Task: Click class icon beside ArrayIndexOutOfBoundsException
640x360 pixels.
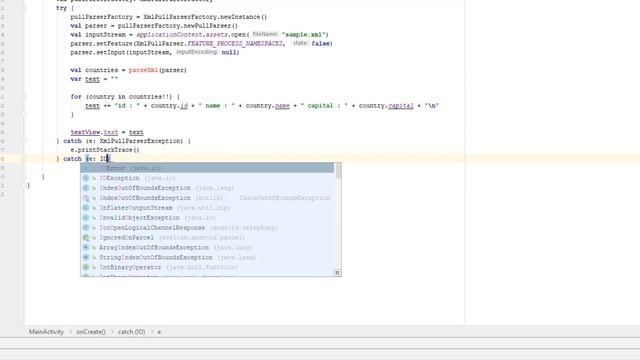Action: (86, 247)
